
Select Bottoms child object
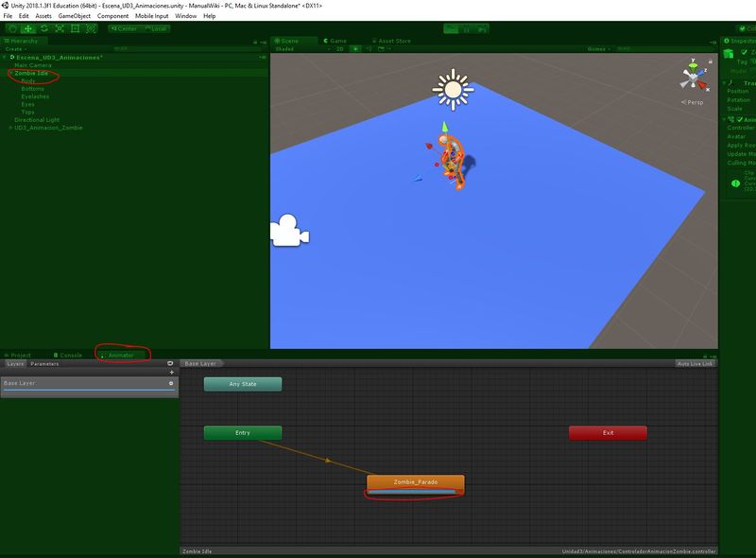point(32,89)
